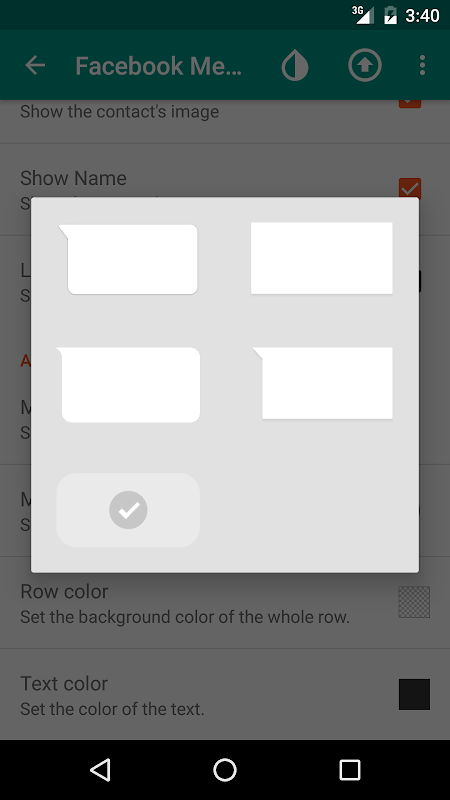Pick the large rounded bubble with tail

128,385
